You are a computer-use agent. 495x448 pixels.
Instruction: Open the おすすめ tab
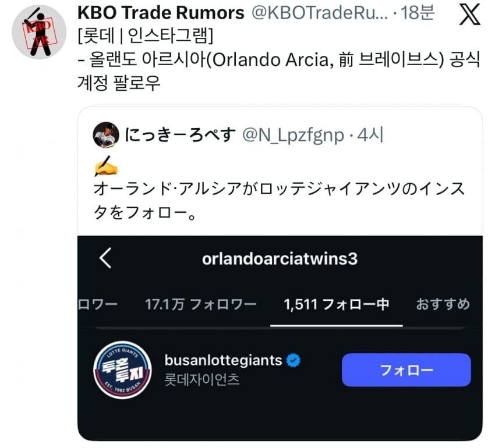(x=443, y=304)
